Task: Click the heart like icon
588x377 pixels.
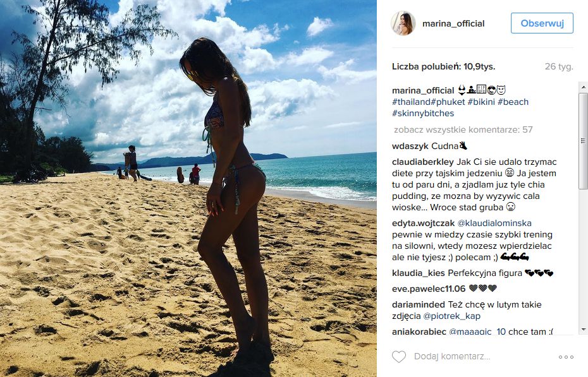Action: (399, 357)
